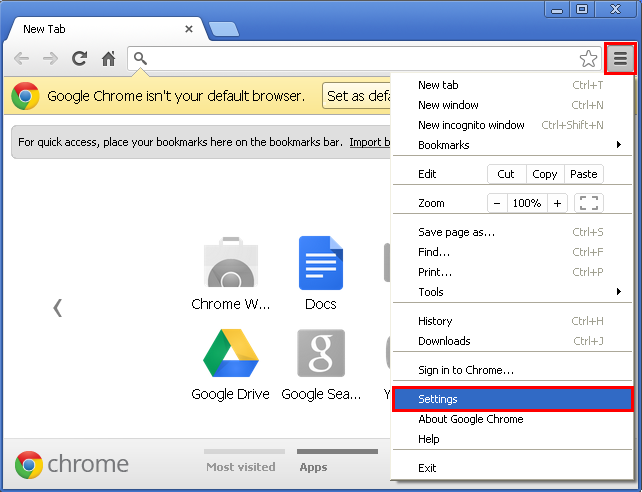Go to previous apps page chevron

(x=58, y=308)
